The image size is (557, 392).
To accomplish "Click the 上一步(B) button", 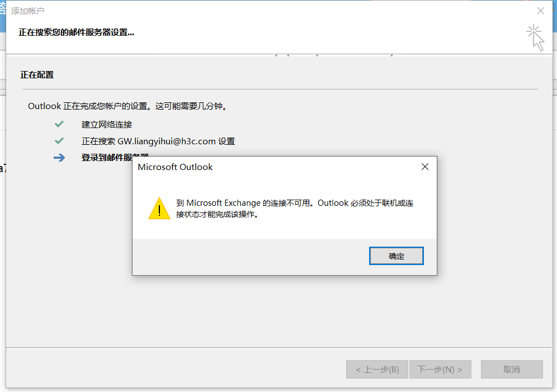I will pos(377,369).
